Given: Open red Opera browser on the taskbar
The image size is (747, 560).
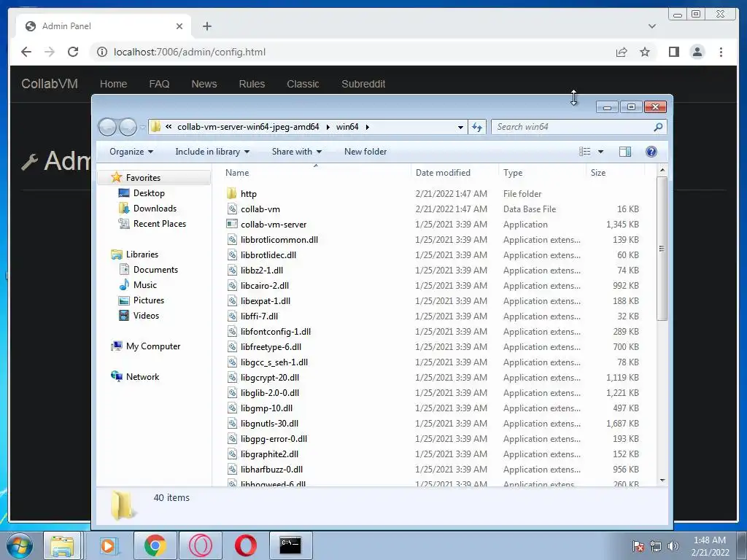Looking at the screenshot, I should [245, 545].
